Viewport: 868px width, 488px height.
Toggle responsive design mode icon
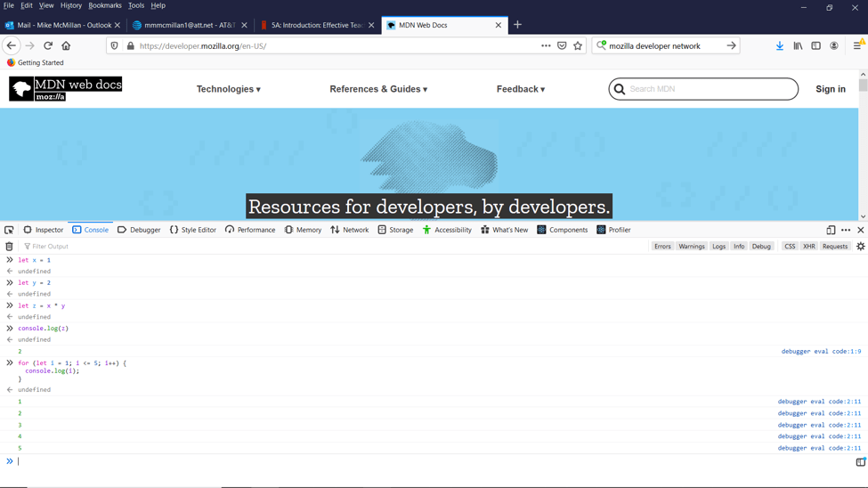click(831, 230)
